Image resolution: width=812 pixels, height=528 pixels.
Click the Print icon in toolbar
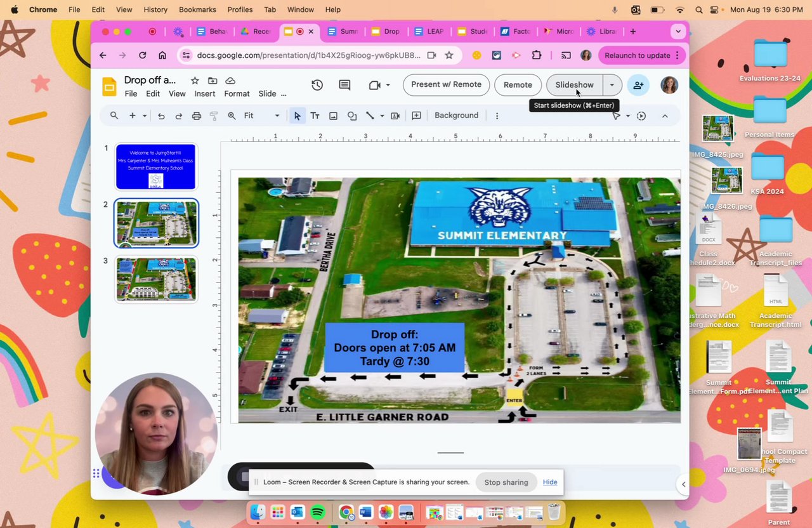(196, 116)
